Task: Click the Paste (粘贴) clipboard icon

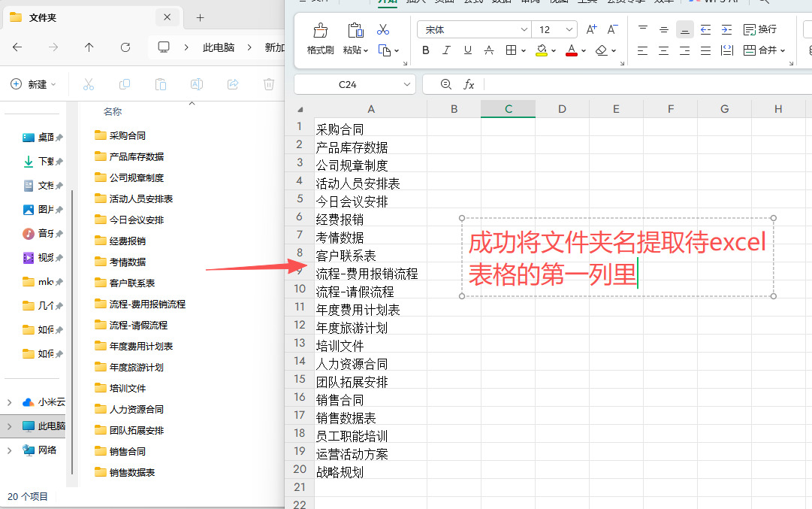Action: 355,30
